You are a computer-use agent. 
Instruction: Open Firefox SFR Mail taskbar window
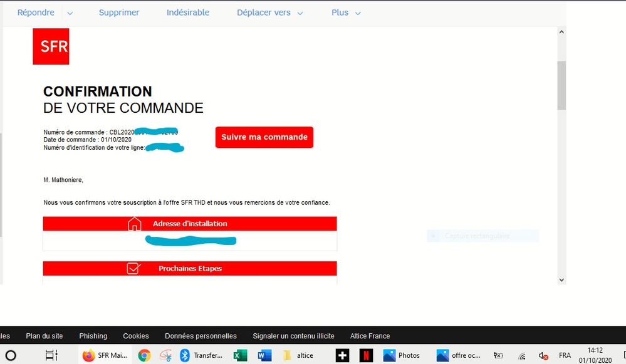[x=105, y=355]
